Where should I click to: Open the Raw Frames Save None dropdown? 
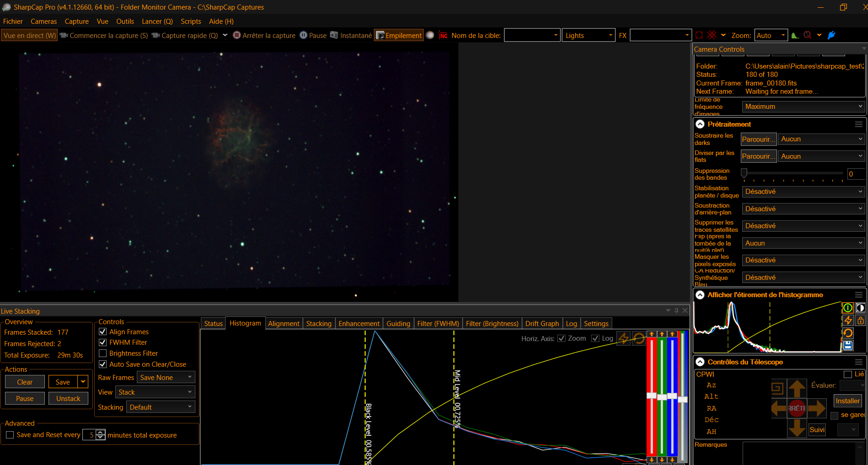(x=166, y=377)
